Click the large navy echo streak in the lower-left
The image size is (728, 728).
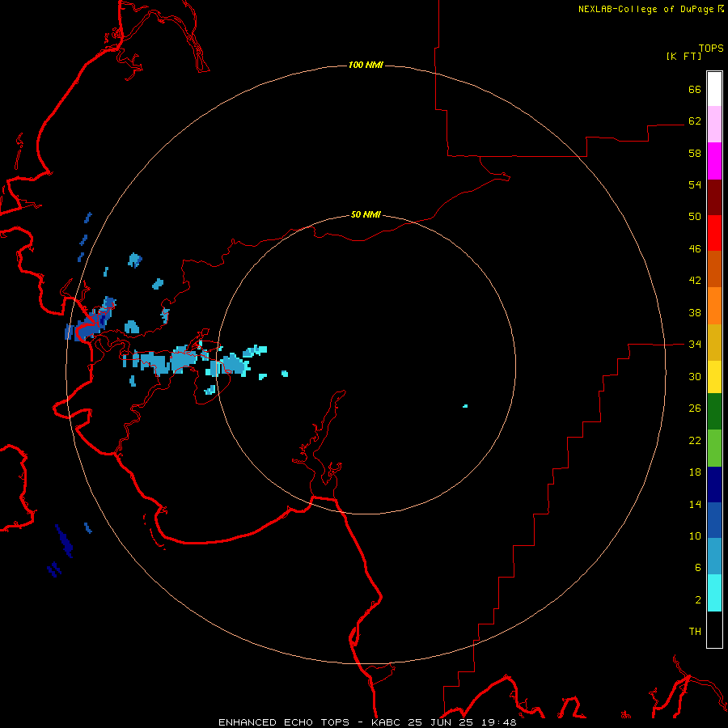[64, 541]
